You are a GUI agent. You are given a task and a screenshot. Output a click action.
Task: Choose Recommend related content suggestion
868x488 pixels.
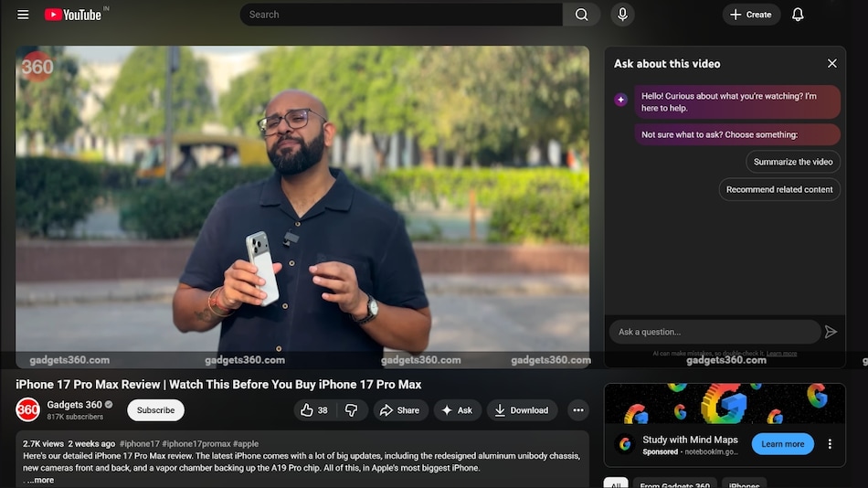pyautogui.click(x=778, y=189)
